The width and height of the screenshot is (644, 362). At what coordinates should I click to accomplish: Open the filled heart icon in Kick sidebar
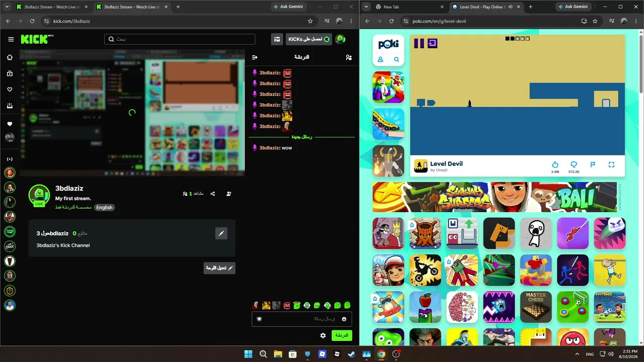10,124
